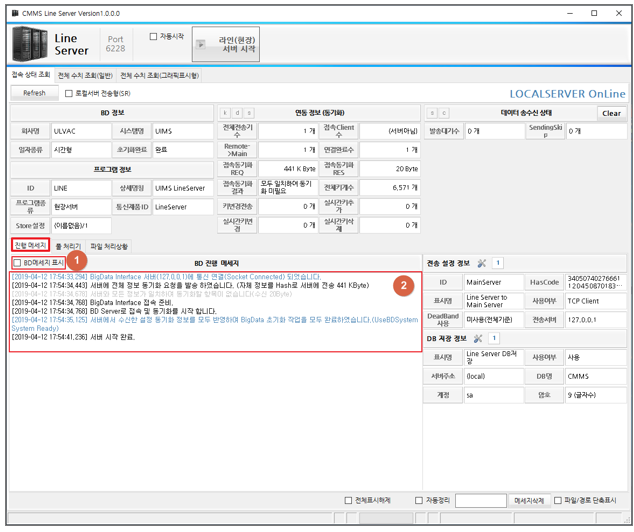Click the 전송서버 field showing 127.0.0.1
Image resolution: width=634 pixels, height=532 pixels.
(x=596, y=320)
